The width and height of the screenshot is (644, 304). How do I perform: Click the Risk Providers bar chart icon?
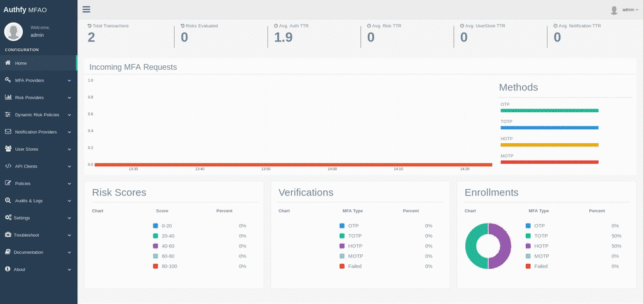(x=8, y=97)
